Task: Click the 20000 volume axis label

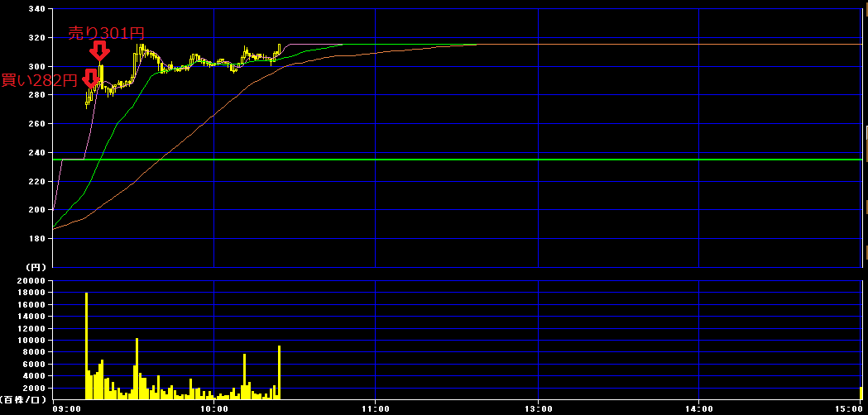Action: (x=29, y=280)
